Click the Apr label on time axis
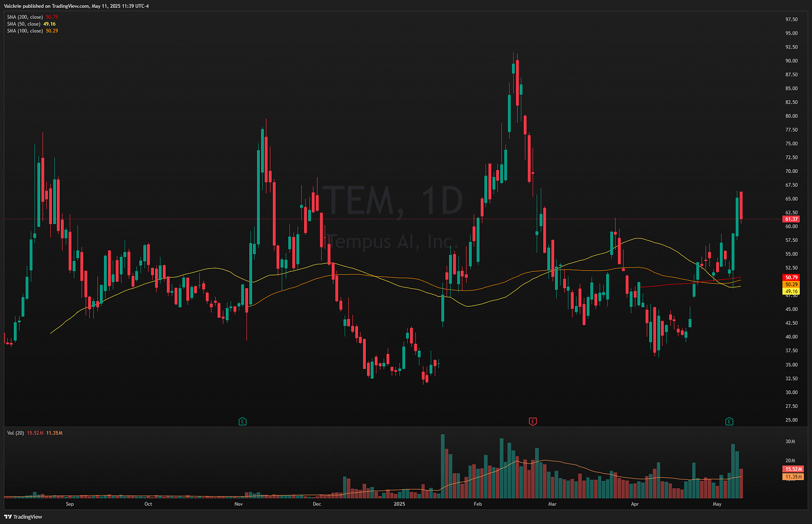Image resolution: width=812 pixels, height=524 pixels. pos(635,504)
